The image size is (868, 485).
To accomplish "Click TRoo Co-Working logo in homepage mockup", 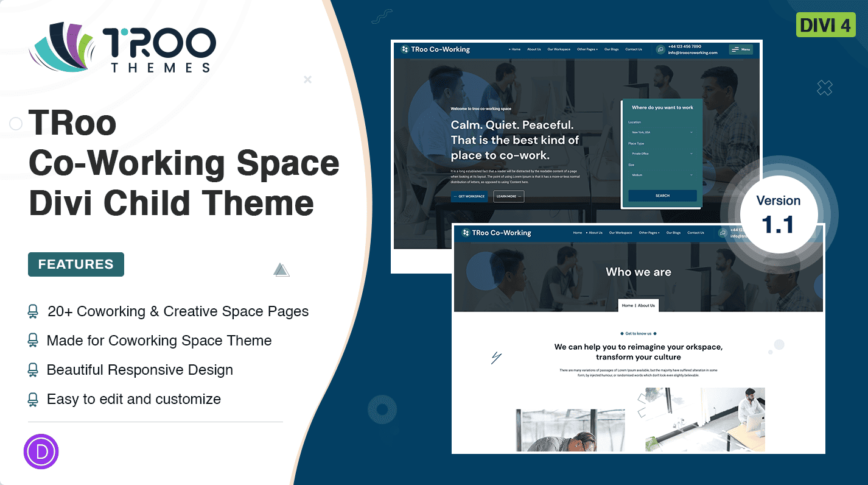I will coord(436,49).
